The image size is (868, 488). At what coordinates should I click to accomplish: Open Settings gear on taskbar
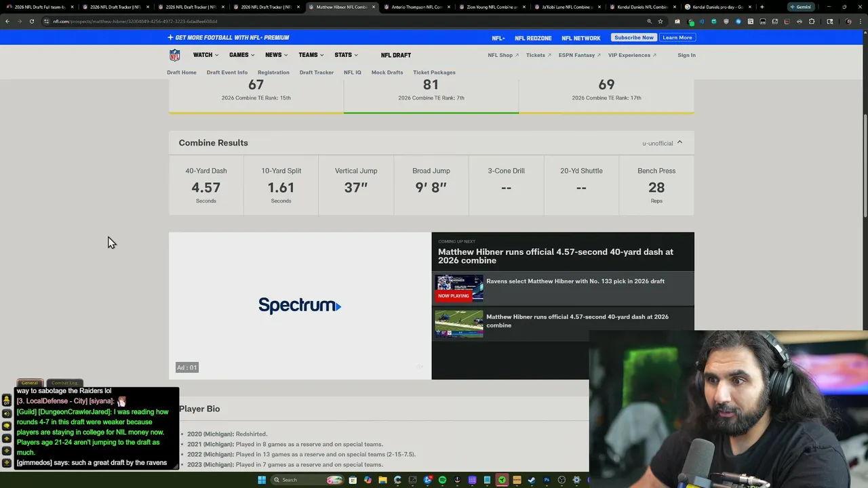pyautogui.click(x=576, y=480)
